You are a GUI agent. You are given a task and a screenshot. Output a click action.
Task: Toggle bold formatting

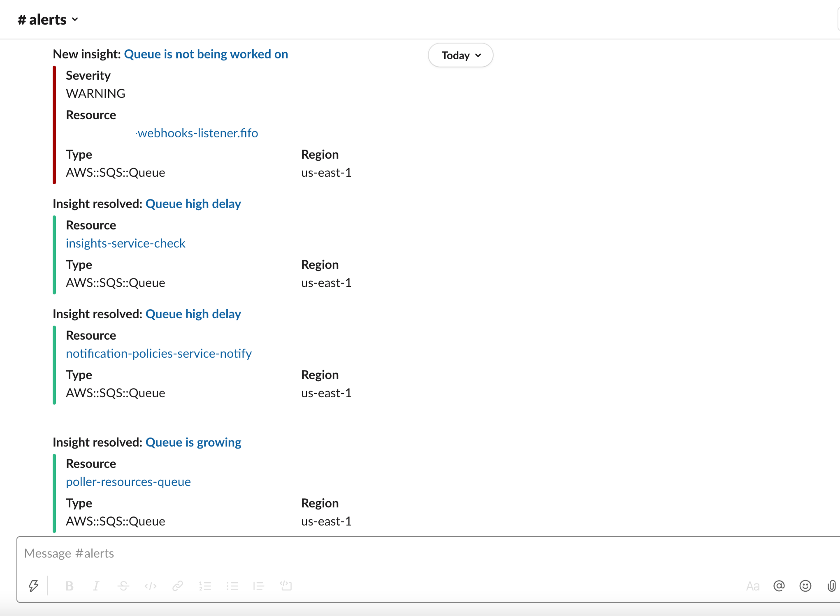[x=70, y=586]
